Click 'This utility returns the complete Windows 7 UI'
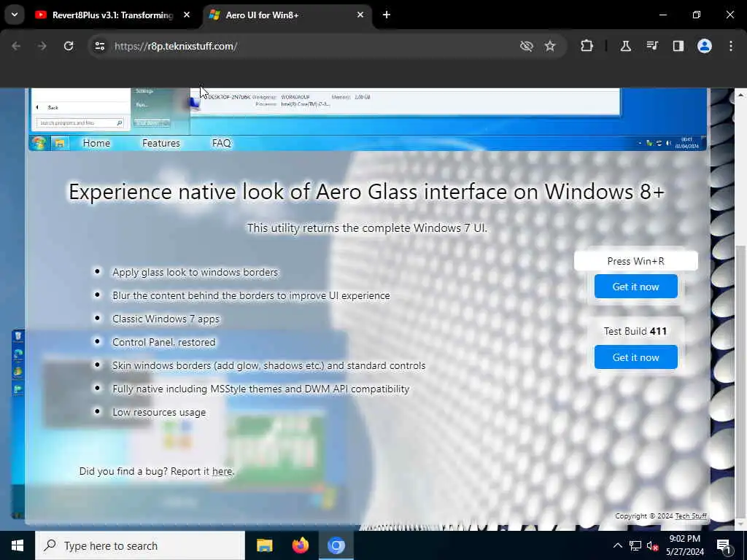The width and height of the screenshot is (747, 560). [x=367, y=228]
